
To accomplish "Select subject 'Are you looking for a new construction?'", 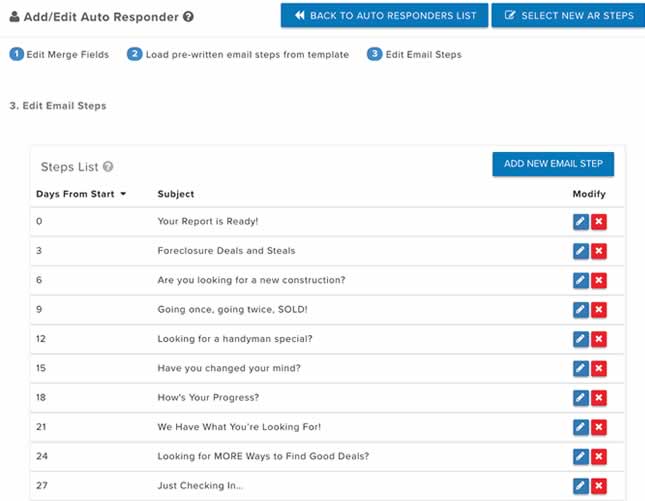I will point(251,280).
